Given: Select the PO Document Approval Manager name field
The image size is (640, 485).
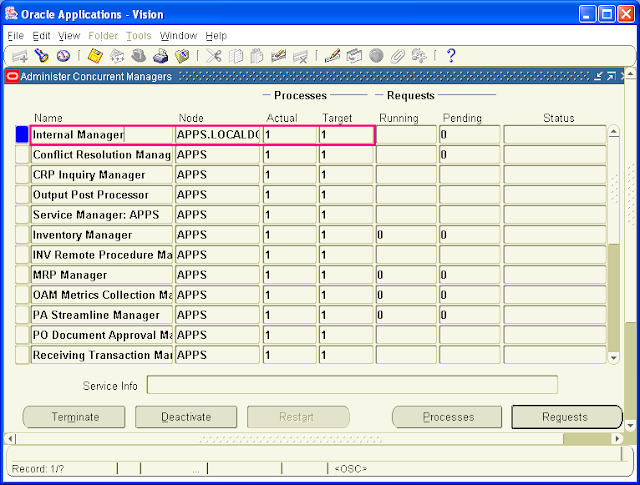Looking at the screenshot, I should click(x=102, y=335).
